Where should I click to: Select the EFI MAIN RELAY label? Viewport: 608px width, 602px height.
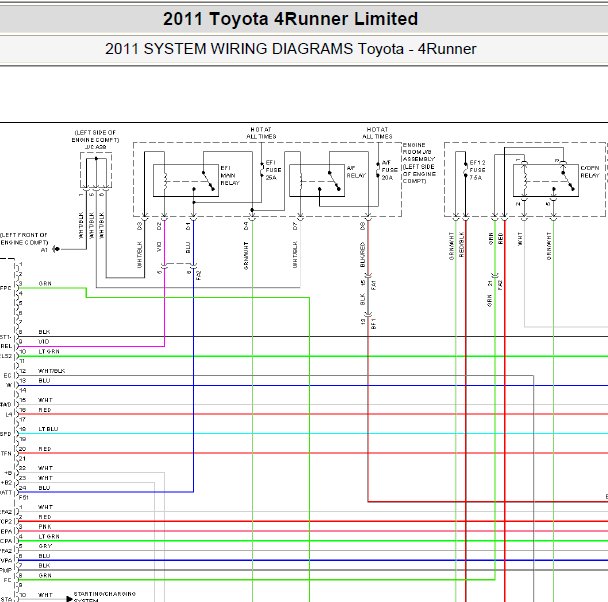230,175
